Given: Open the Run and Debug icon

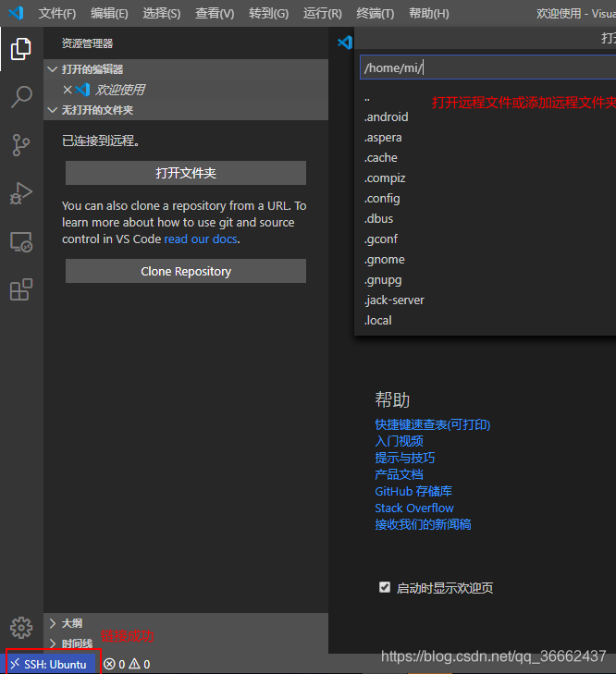Looking at the screenshot, I should [x=20, y=193].
